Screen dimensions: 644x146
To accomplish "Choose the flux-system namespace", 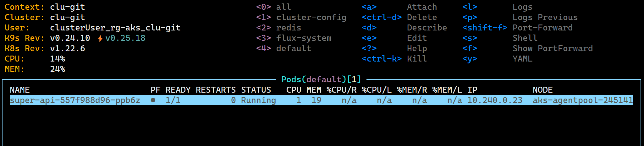I will point(303,38).
